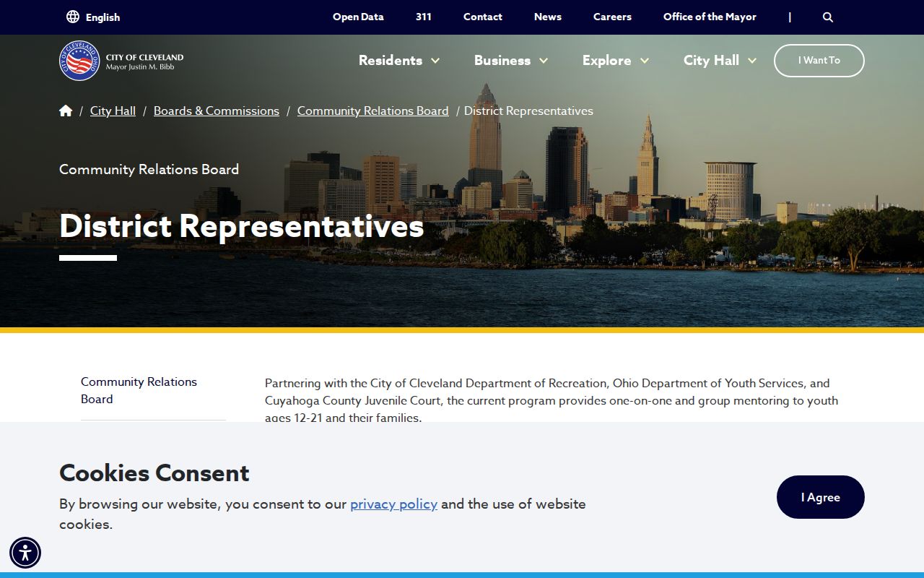Expand the Residents menu chevron
Viewport: 924px width, 578px height.
point(435,61)
